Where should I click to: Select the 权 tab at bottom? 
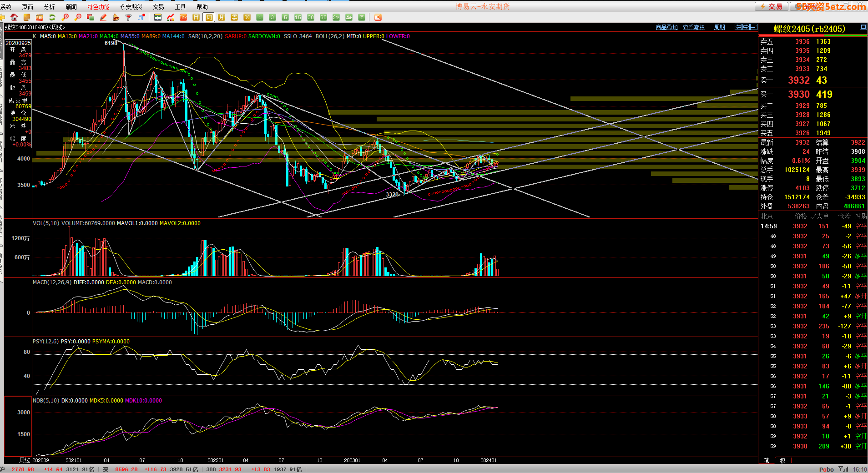coord(782,460)
